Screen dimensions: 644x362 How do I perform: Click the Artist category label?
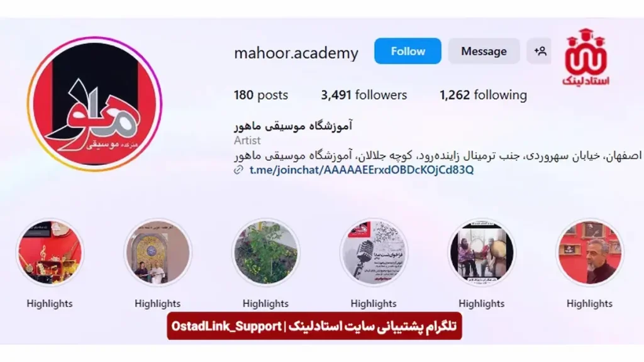pos(247,140)
